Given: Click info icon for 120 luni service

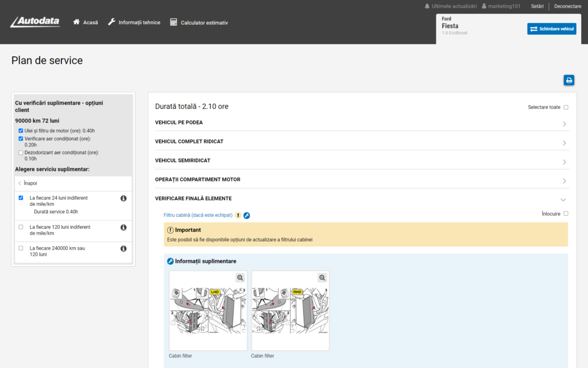Looking at the screenshot, I should point(123,228).
